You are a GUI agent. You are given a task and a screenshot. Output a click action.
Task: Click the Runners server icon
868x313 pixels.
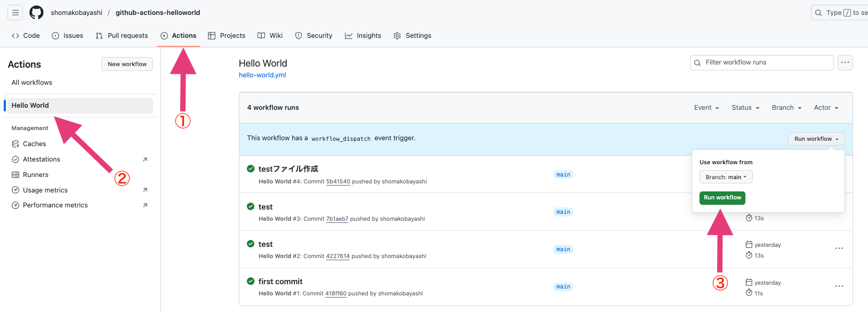[15, 175]
